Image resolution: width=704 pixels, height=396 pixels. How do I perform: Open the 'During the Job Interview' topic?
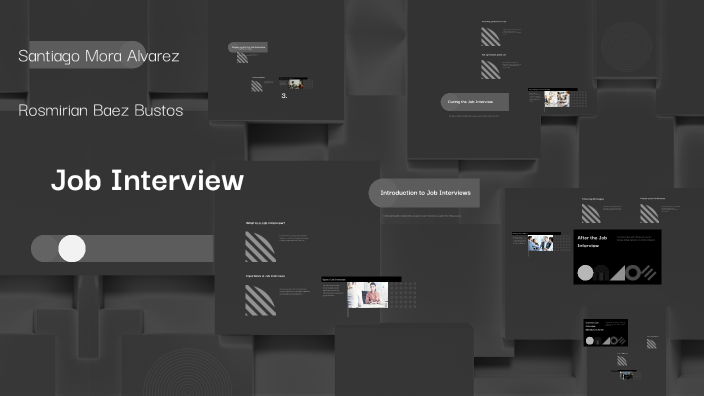475,102
